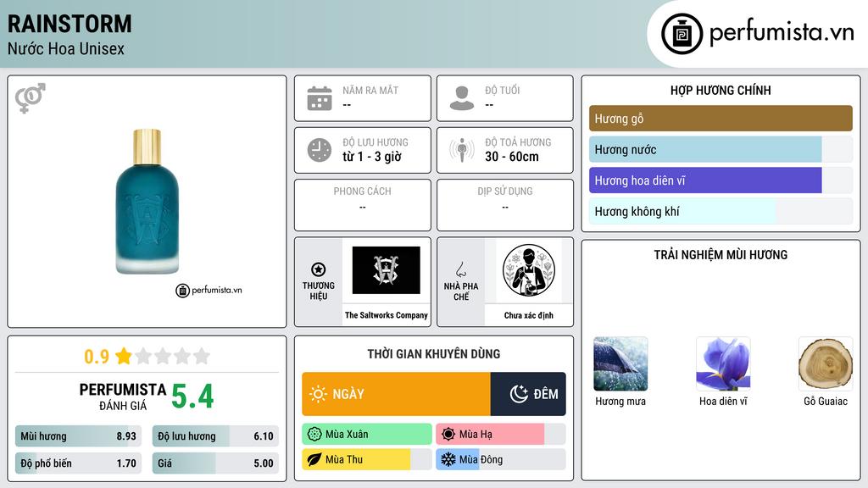
Task: Click the sun icon in Ngày bar
Action: (x=318, y=394)
